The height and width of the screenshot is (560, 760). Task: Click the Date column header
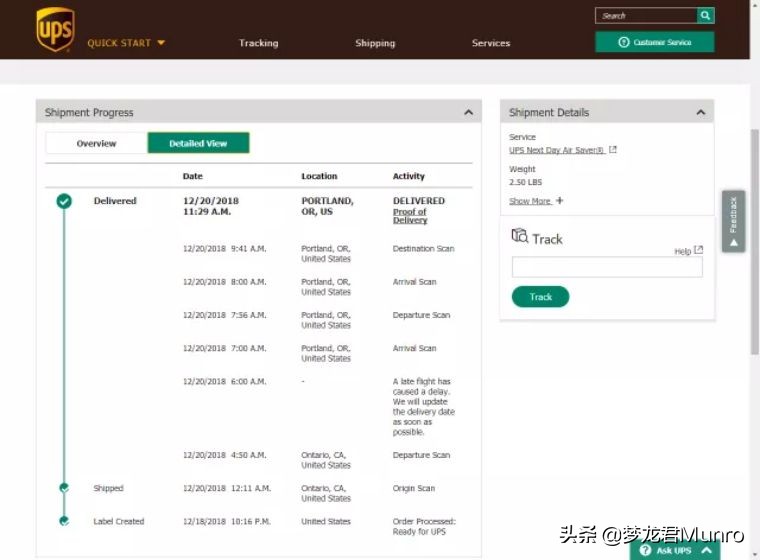click(x=192, y=176)
